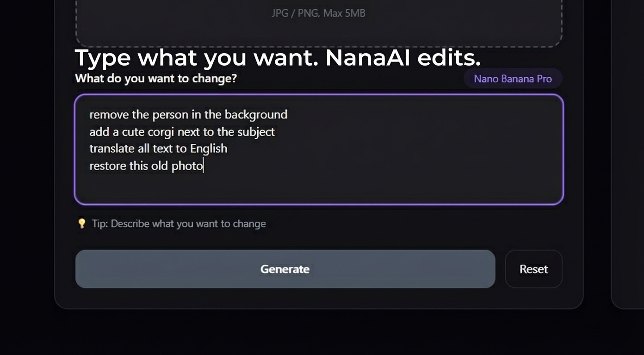Select the line 'remove the person in the background'
This screenshot has width=644, height=355.
click(x=188, y=114)
